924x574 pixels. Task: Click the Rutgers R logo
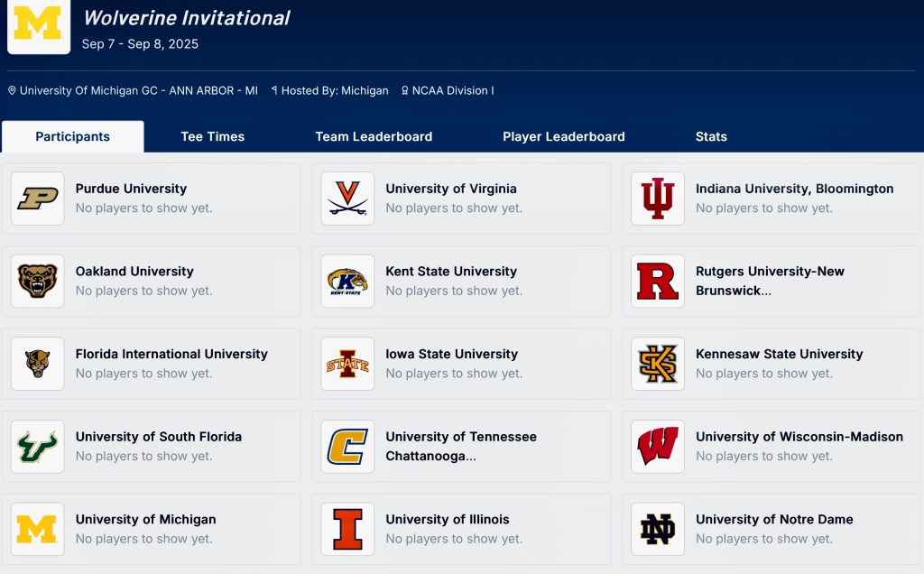[x=658, y=281]
